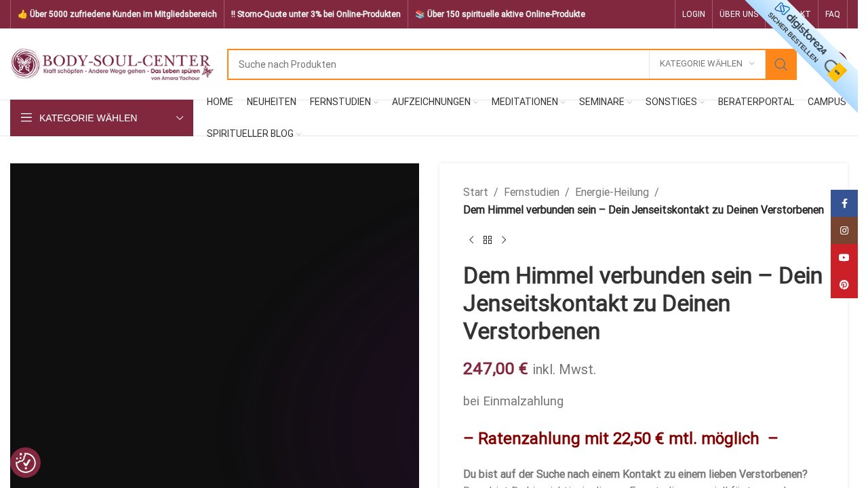Click the orange search magnifier button

pos(781,64)
